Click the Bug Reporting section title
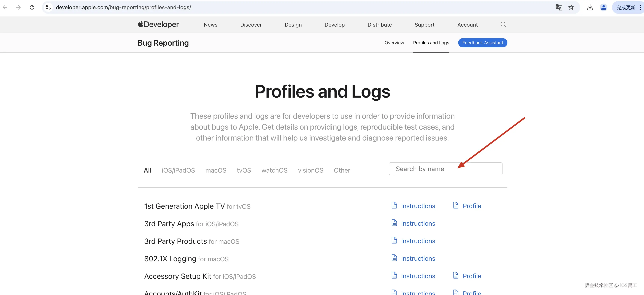 163,43
